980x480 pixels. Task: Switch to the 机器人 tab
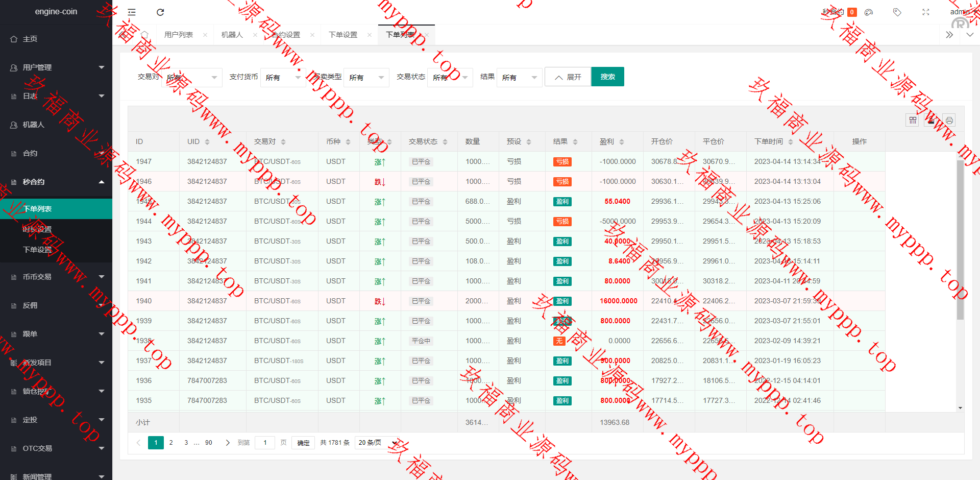(232, 35)
